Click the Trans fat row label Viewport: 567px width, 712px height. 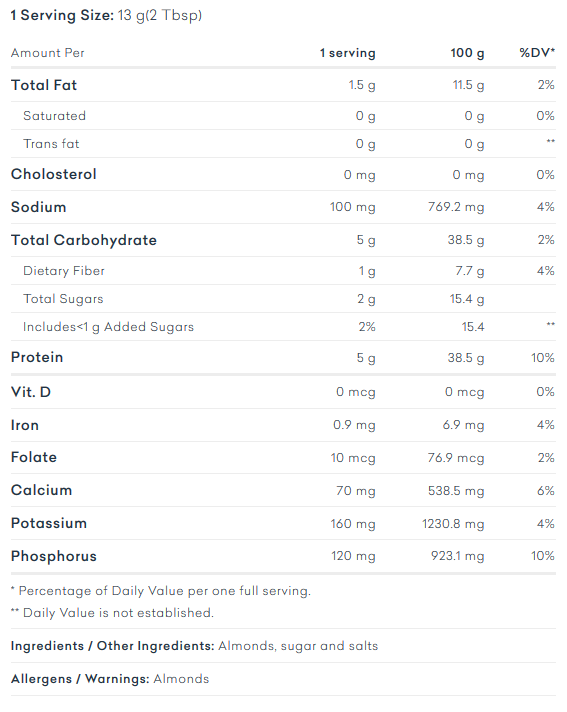pos(51,144)
